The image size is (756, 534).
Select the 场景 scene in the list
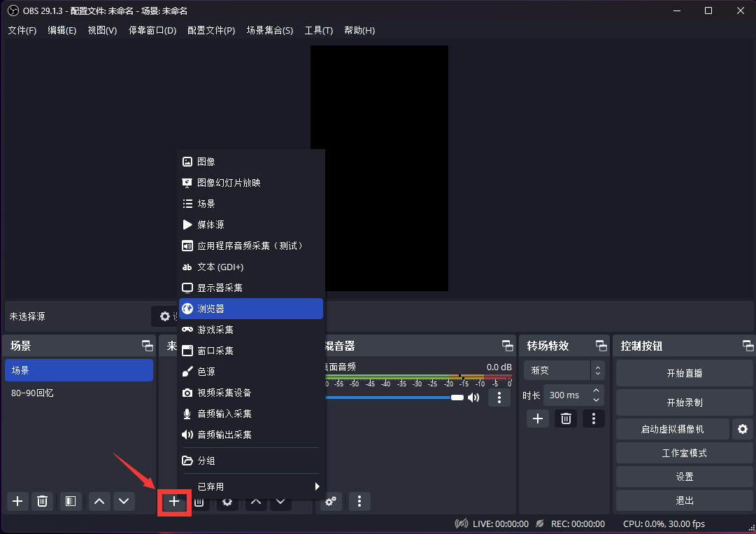[79, 370]
